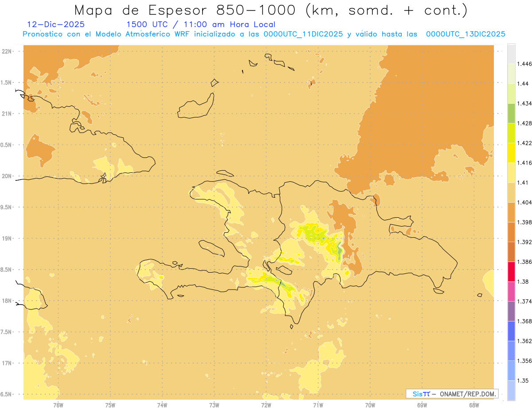
Task: Click the gray colorbar segment above 1.446
Action: (x=511, y=54)
